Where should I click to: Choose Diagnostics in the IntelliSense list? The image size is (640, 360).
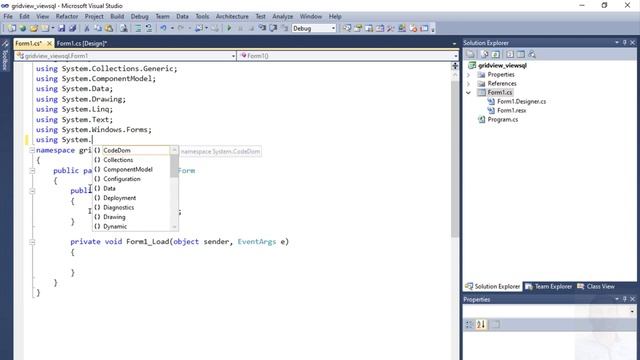point(118,208)
